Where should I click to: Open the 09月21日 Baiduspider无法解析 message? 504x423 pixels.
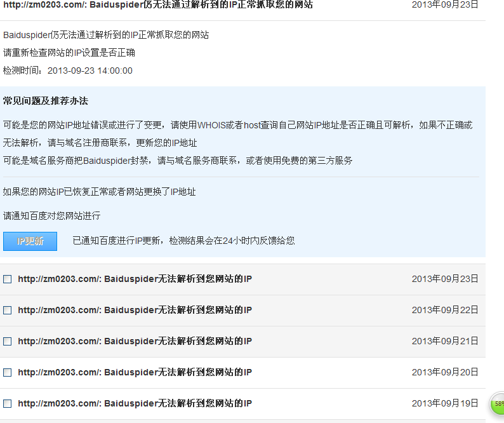click(135, 341)
